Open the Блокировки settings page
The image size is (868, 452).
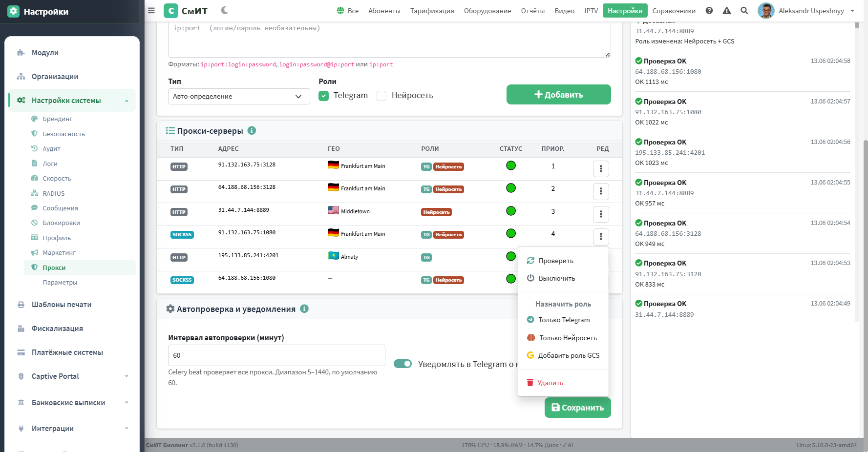coord(61,223)
